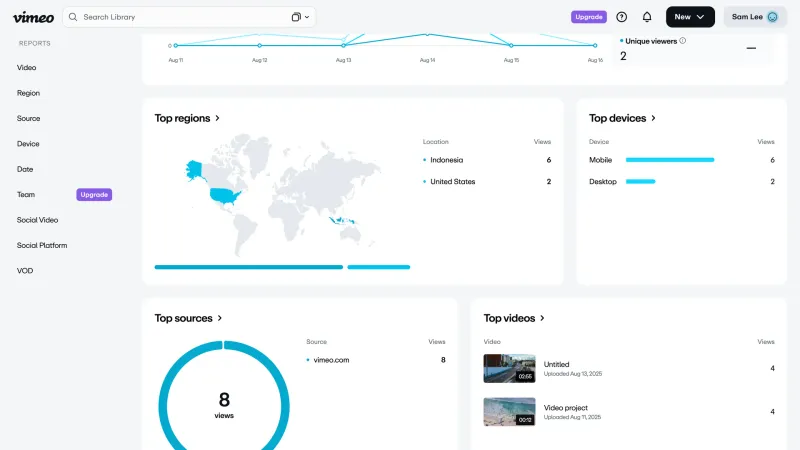Viewport: 800px width, 450px height.
Task: Click the Aug 16 chart data point
Action: [x=595, y=45]
